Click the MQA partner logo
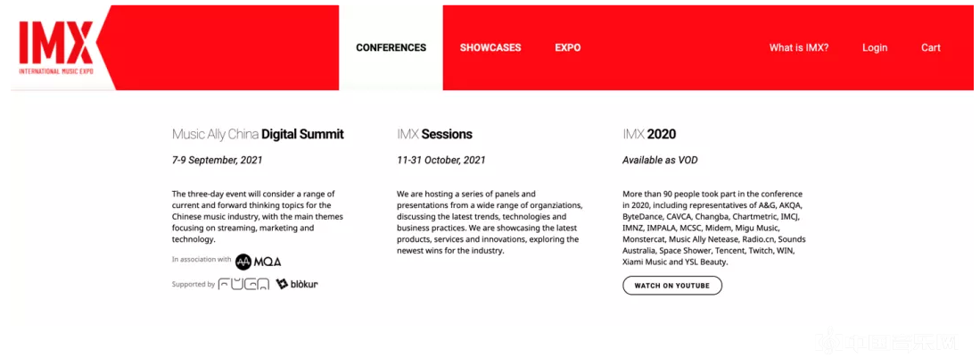 (x=259, y=262)
